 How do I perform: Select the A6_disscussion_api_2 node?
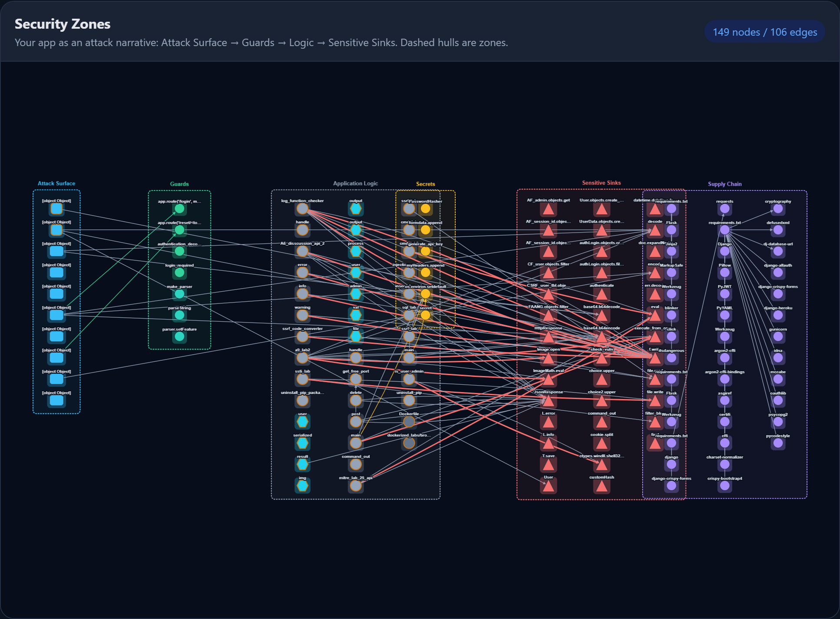[303, 251]
